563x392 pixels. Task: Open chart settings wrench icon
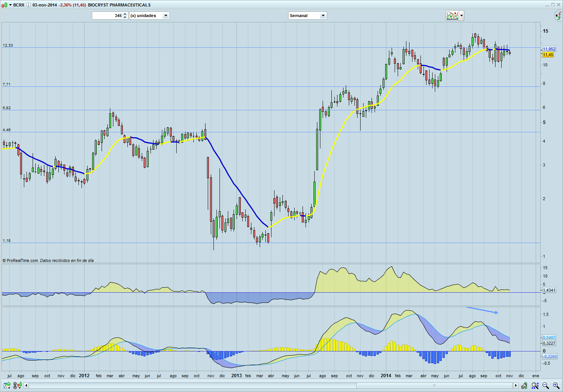point(524,386)
